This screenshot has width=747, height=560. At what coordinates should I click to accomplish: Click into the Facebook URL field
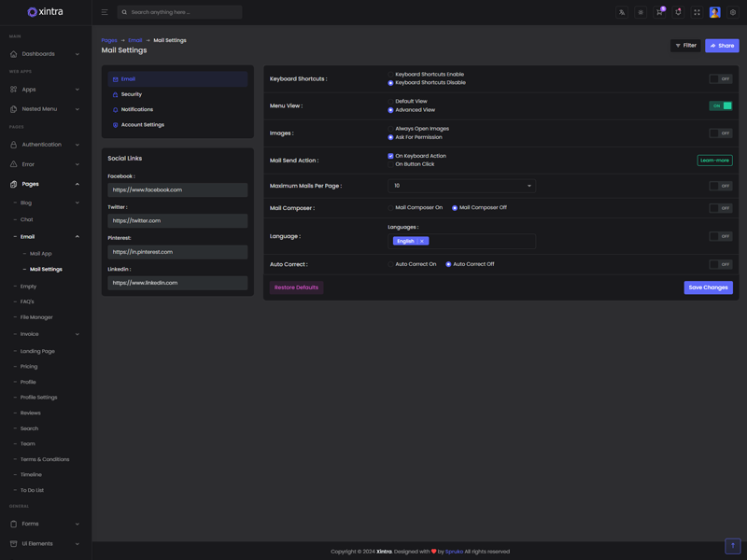coord(177,189)
